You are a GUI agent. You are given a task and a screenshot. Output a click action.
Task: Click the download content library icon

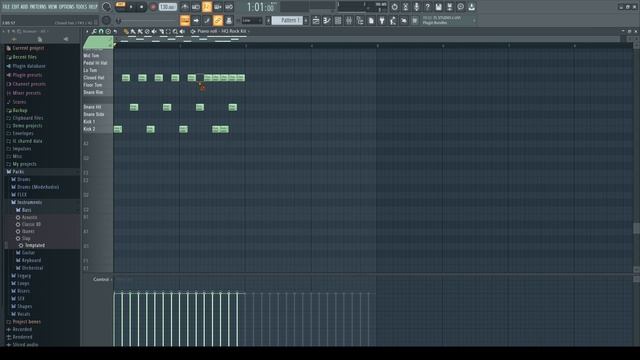[x=471, y=7]
